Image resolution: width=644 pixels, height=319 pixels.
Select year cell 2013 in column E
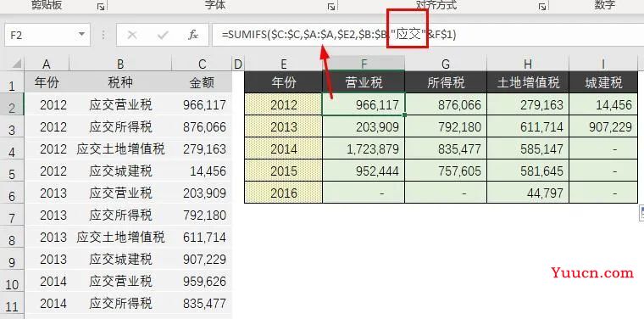click(x=283, y=126)
